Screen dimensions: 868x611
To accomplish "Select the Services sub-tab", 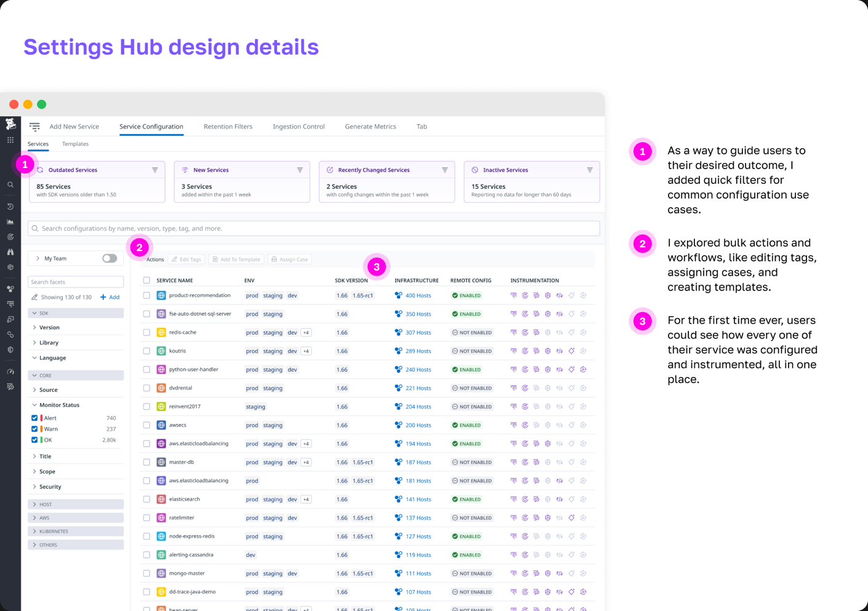I will 38,144.
